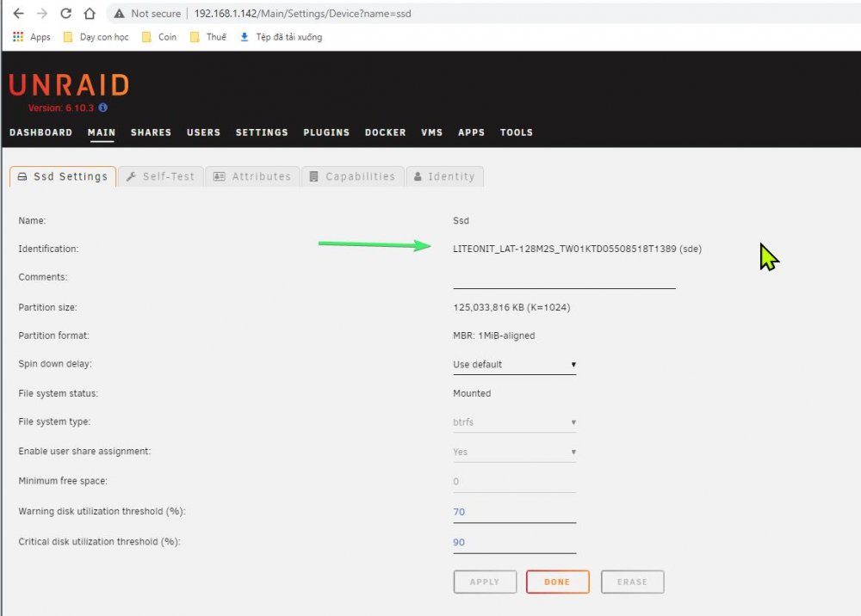Viewport: 861px width, 616px height.
Task: Open the File system type dropdown
Action: tap(515, 422)
